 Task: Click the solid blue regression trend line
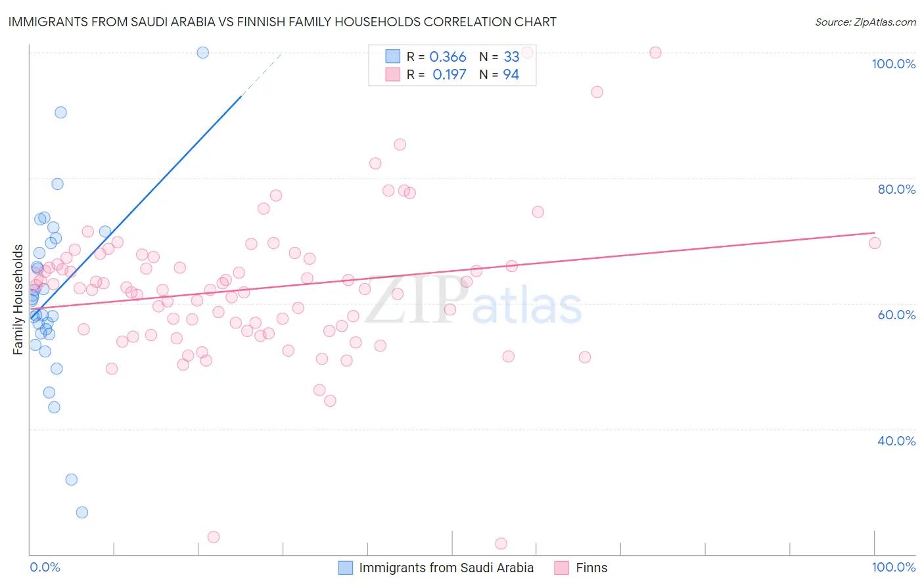tap(136, 207)
